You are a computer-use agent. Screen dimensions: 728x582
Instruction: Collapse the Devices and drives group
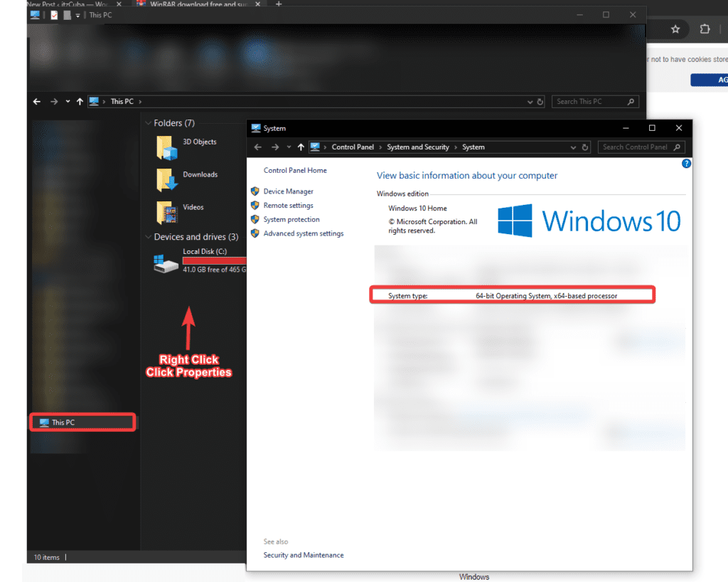[x=148, y=237]
